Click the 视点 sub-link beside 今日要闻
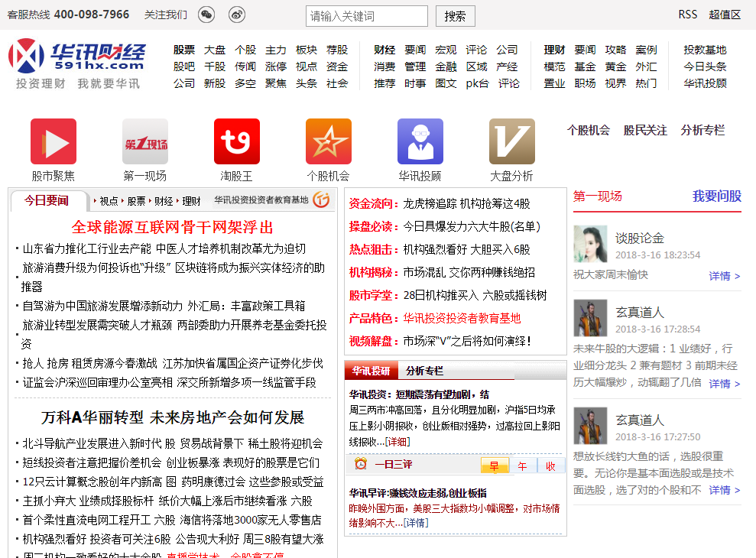 (x=109, y=201)
